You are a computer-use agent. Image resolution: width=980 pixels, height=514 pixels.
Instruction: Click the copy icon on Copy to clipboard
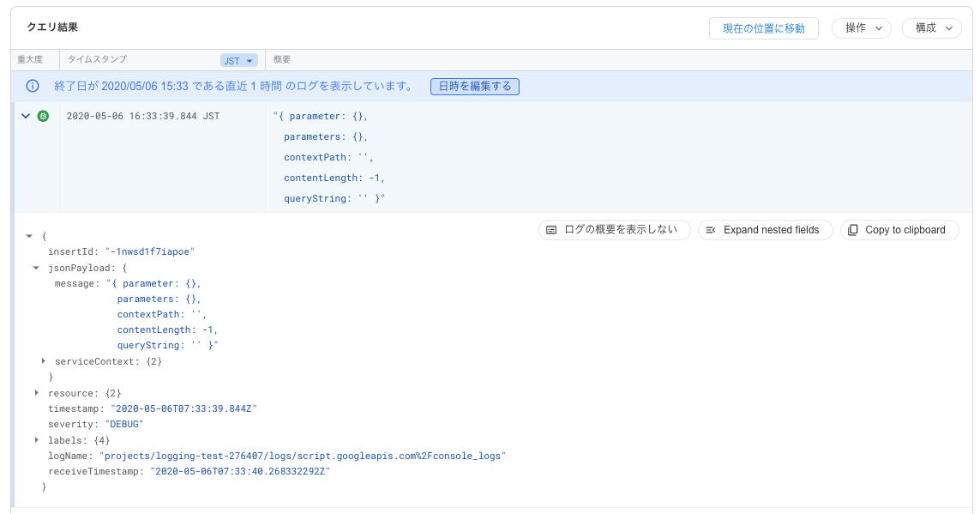coord(851,229)
